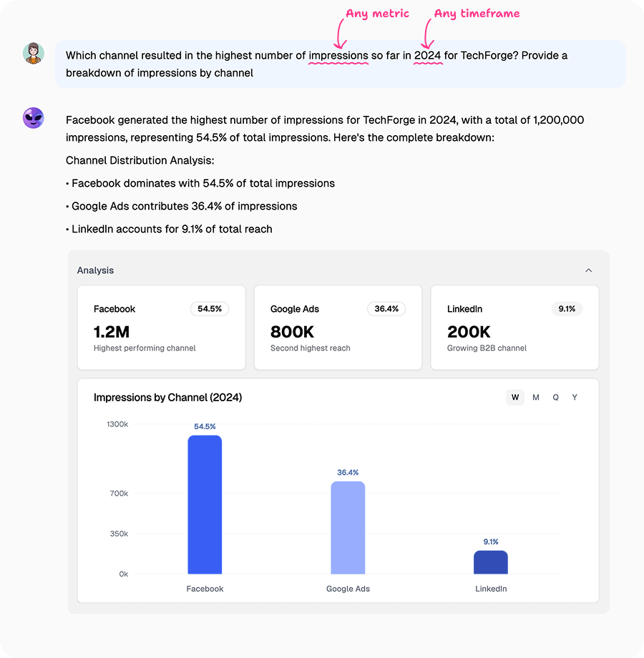Select the W weekly timeframe toggle
Screen dimensions: 644x658
coord(515,397)
